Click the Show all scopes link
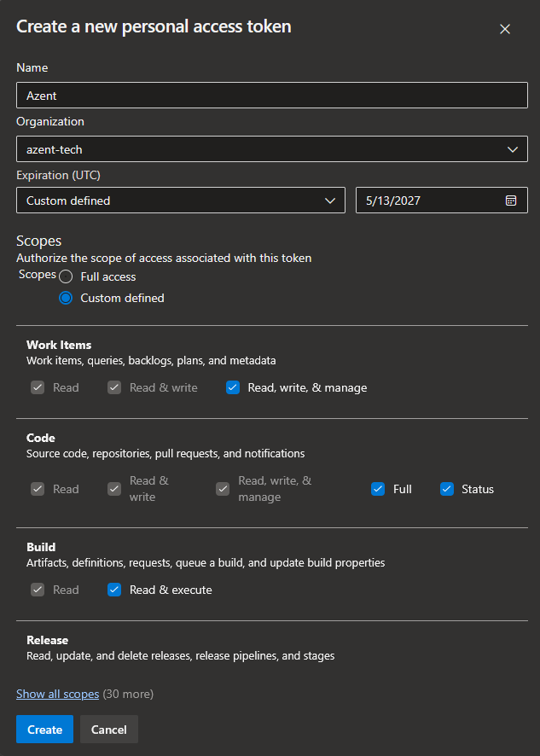Image resolution: width=540 pixels, height=756 pixels. click(x=58, y=694)
